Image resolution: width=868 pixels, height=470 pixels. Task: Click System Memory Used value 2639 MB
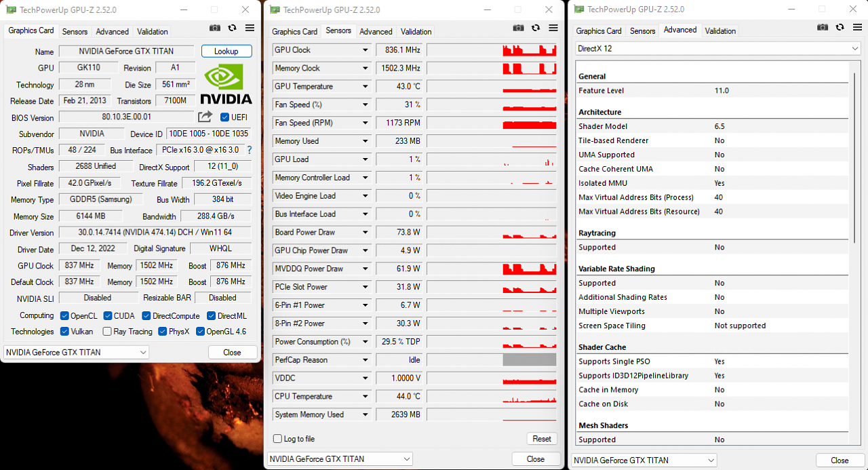point(399,414)
